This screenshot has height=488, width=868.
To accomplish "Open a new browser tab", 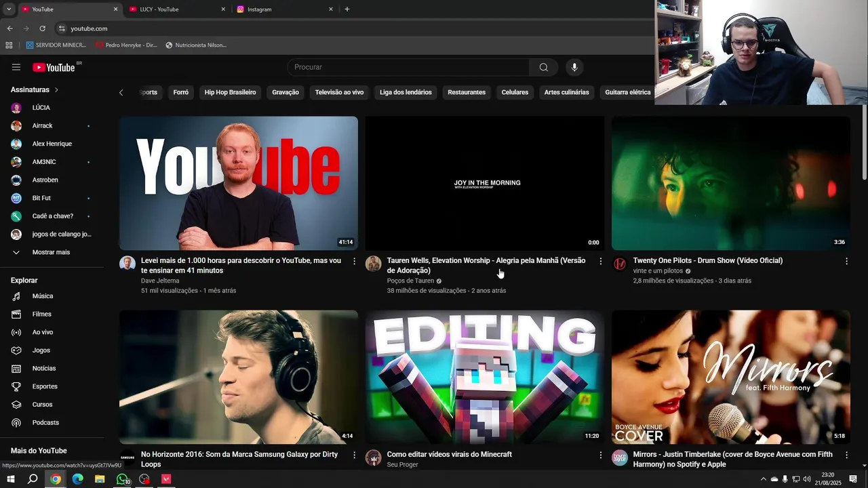I will coord(347,9).
